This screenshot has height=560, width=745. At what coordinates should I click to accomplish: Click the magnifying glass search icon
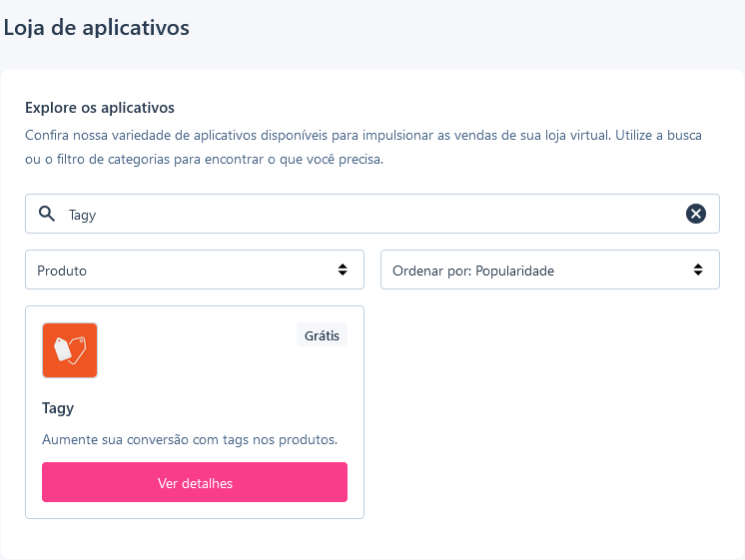click(47, 214)
